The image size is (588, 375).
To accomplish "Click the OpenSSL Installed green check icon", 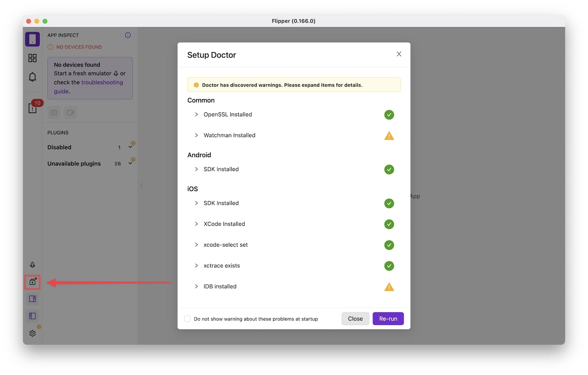I will (x=389, y=115).
